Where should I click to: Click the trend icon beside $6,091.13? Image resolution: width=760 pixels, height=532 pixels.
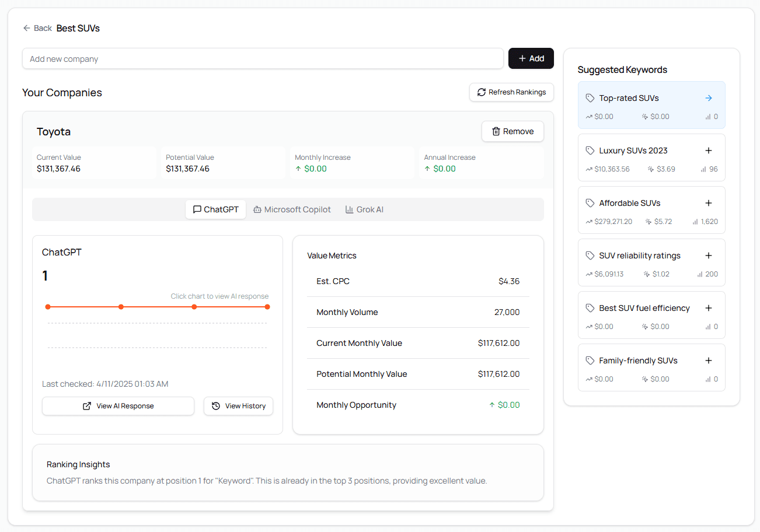point(589,274)
